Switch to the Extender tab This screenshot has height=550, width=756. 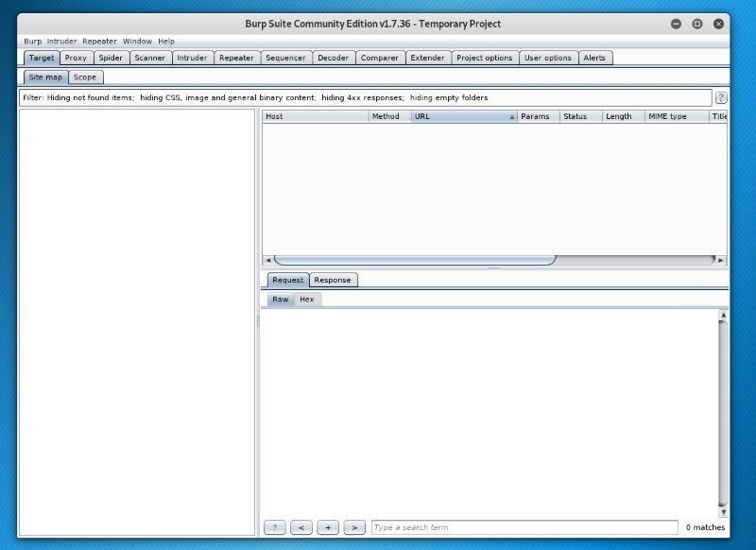[428, 58]
